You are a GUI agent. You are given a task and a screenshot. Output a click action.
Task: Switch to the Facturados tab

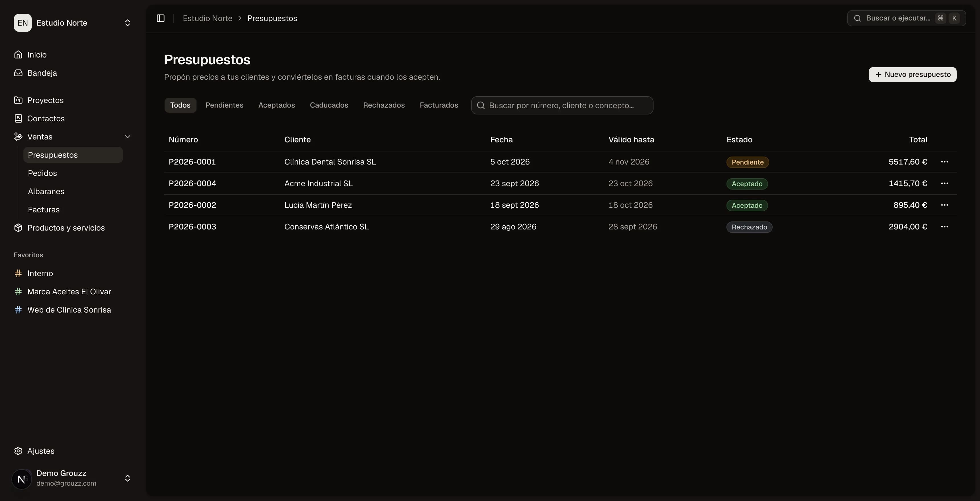tap(439, 105)
